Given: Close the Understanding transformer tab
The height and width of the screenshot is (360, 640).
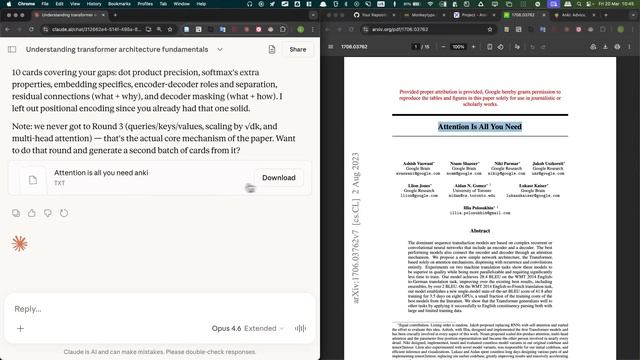Looking at the screenshot, I should [x=103, y=15].
